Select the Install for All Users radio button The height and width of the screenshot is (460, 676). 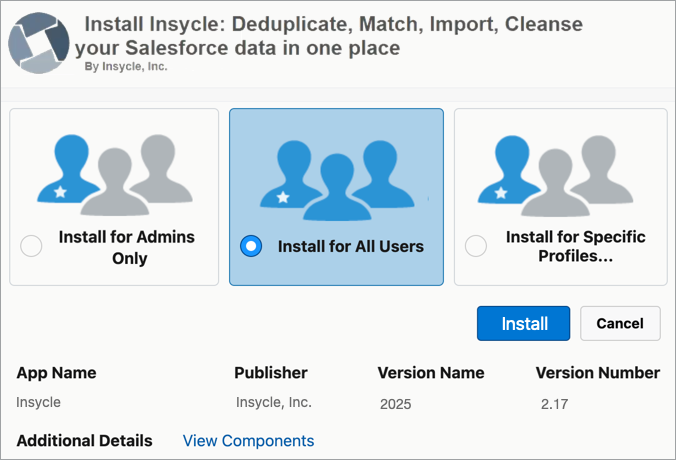pyautogui.click(x=251, y=246)
